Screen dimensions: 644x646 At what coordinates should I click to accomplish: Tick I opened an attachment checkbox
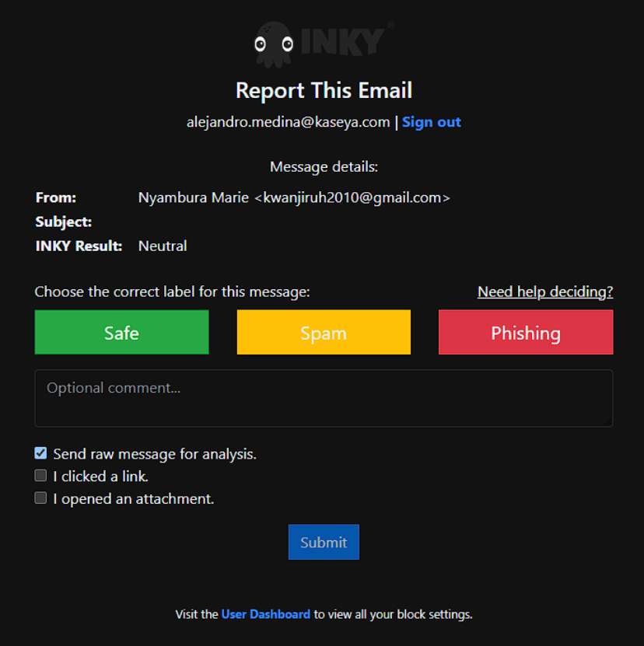pos(40,498)
